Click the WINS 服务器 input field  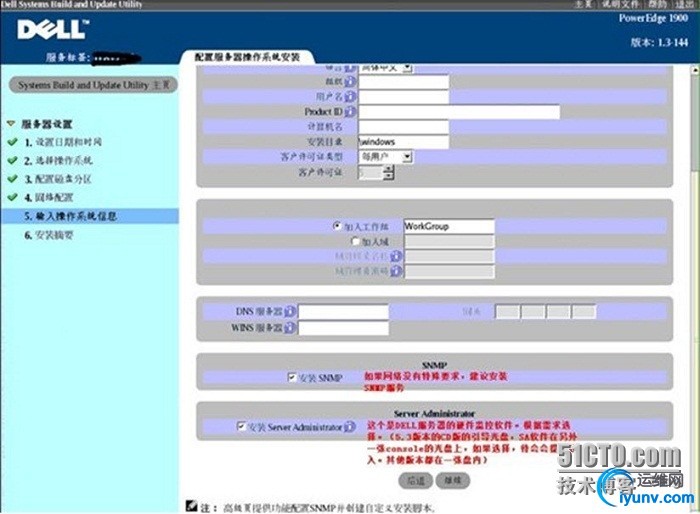tap(343, 328)
